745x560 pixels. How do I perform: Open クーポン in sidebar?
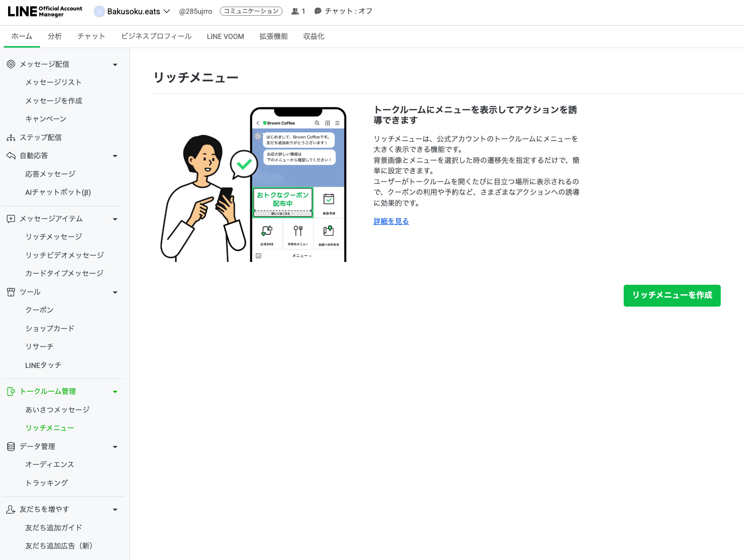click(39, 310)
